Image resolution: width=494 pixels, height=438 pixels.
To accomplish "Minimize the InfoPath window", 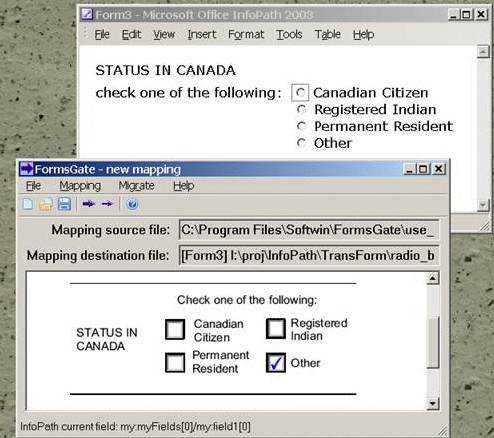I will [453, 14].
